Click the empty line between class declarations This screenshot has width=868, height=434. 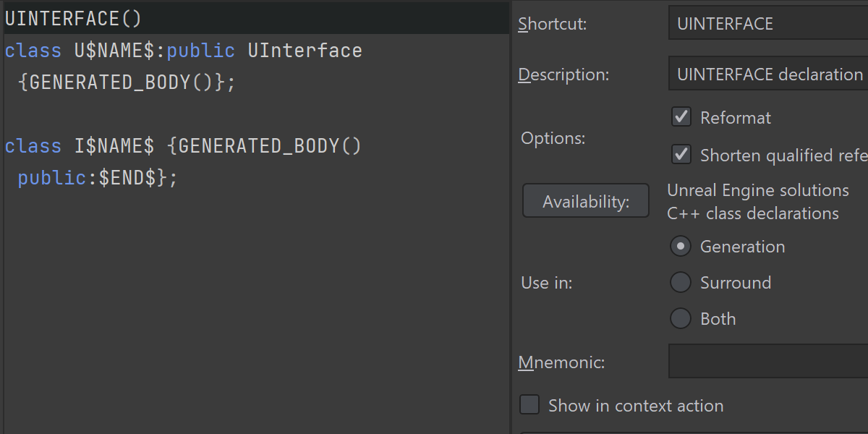[217, 114]
